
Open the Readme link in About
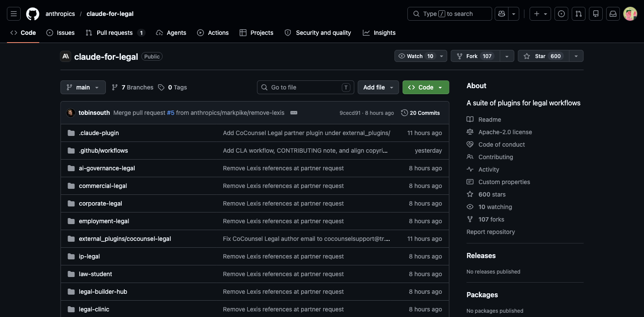(x=484, y=120)
